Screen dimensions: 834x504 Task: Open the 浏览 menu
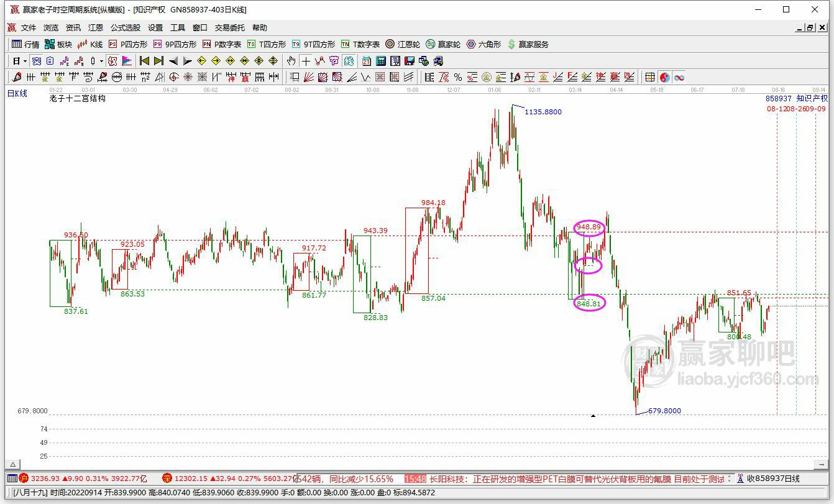(51, 28)
